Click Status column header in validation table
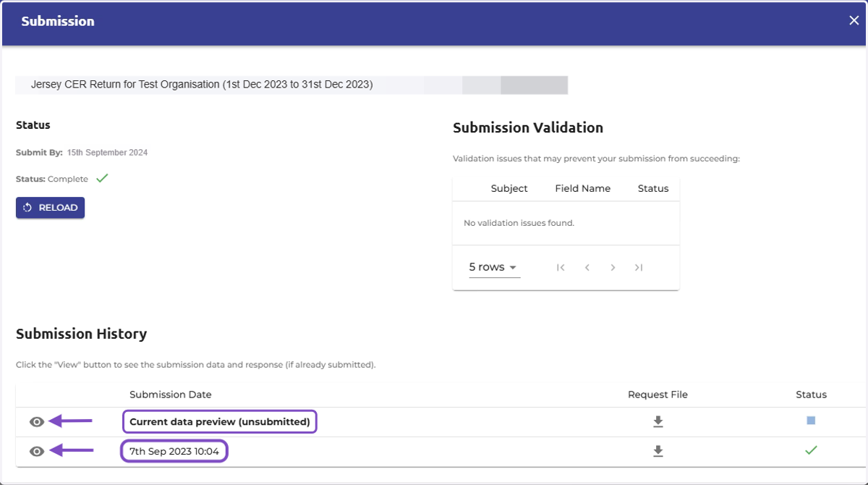 653,188
